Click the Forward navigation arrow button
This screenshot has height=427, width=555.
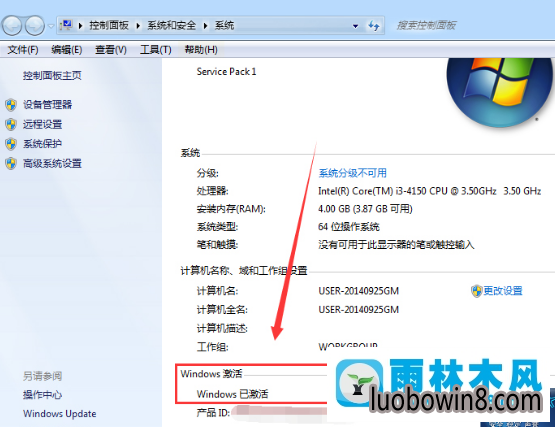34,26
